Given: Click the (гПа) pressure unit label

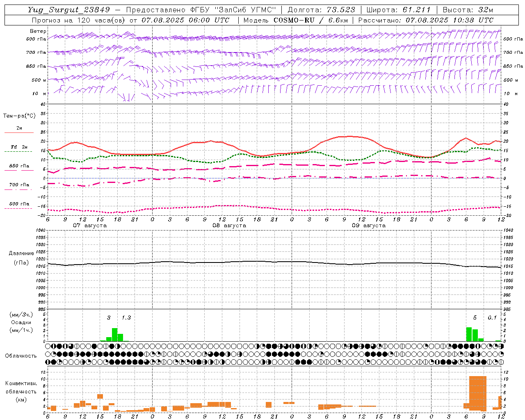Looking at the screenshot, I should [21, 262].
